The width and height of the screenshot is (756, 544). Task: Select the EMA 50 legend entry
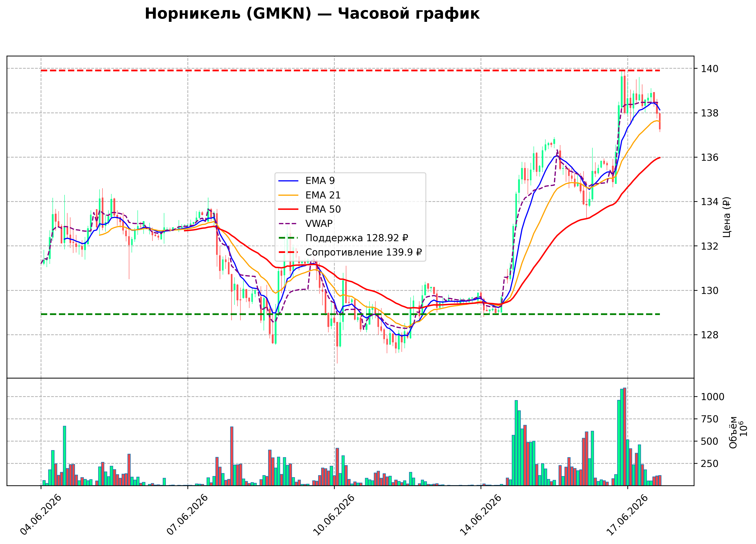[x=310, y=209]
